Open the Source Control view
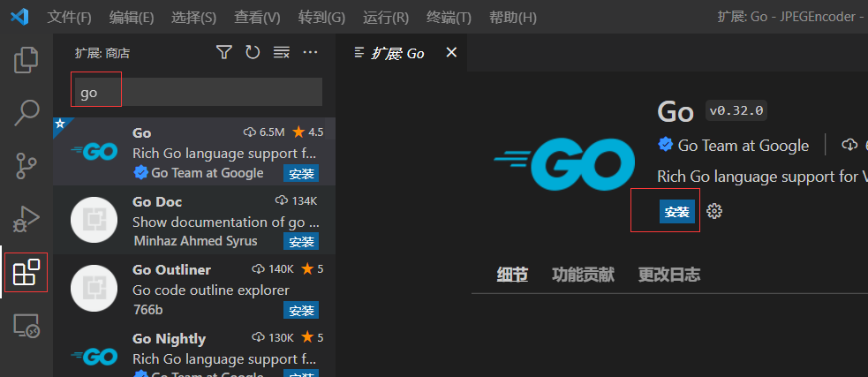The image size is (868, 377). pos(26,165)
